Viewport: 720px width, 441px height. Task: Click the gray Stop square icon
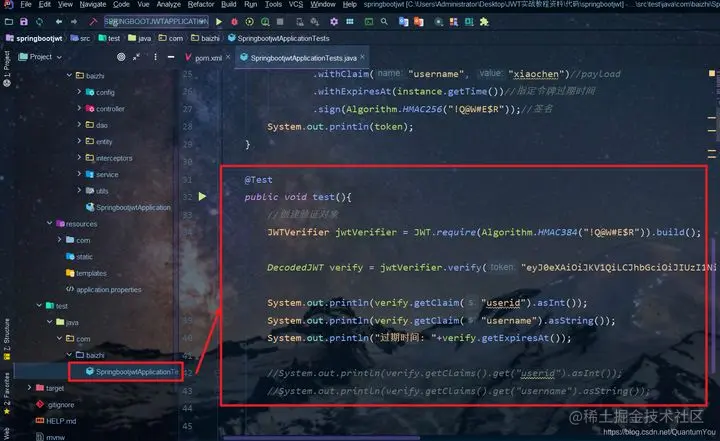[280, 22]
